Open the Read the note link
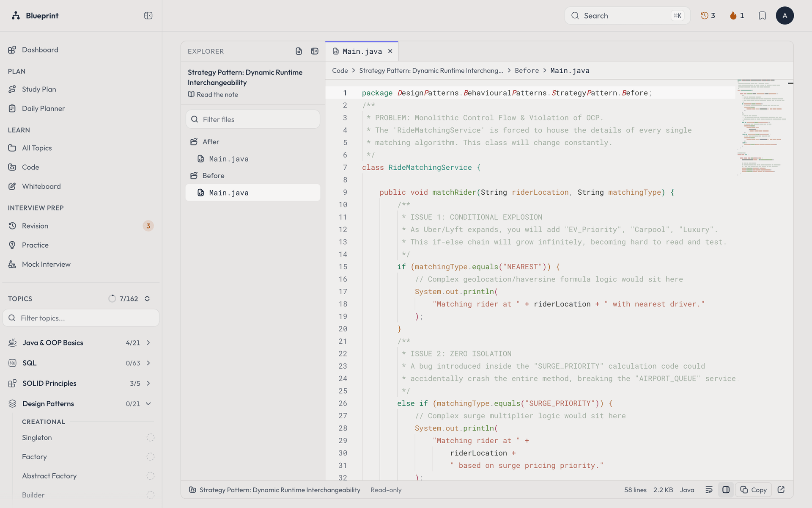 tap(213, 95)
